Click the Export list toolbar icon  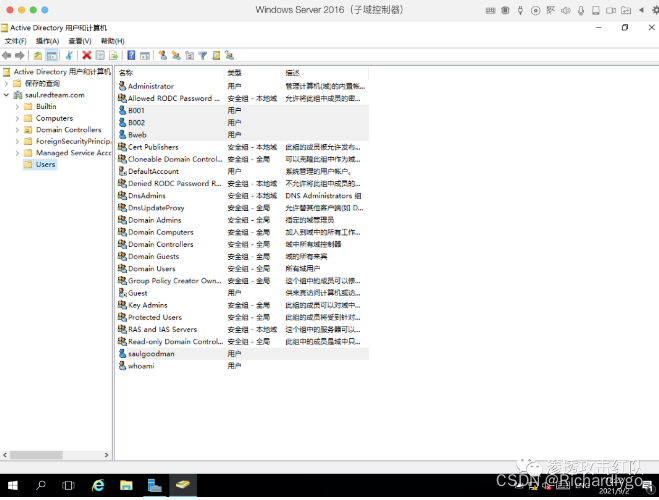[x=113, y=55]
